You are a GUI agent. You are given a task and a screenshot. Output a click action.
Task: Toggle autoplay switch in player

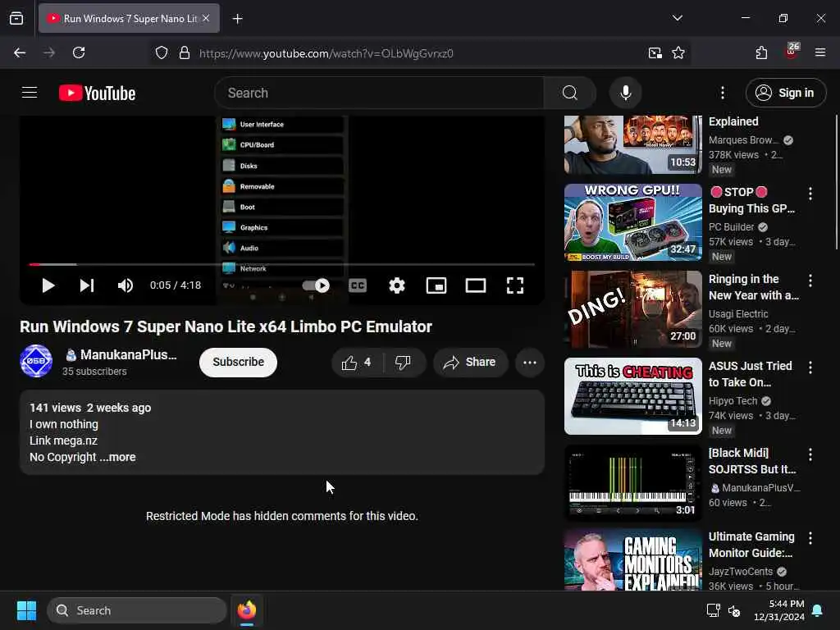coord(316,285)
